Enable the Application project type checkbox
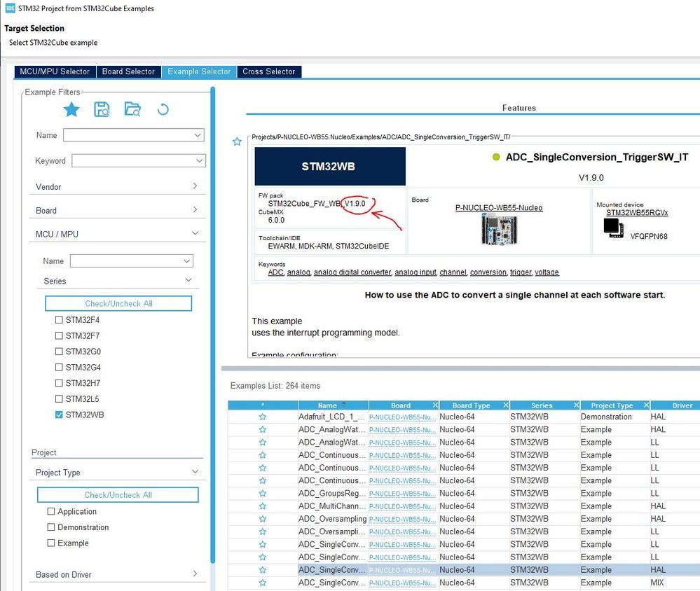The height and width of the screenshot is (591, 700). 51,511
